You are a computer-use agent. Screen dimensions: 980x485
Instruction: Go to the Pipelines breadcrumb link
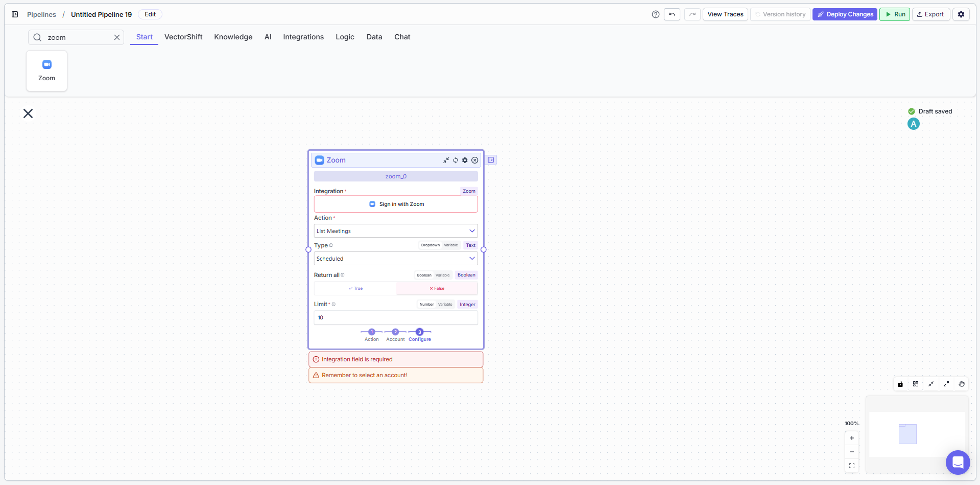[41, 14]
